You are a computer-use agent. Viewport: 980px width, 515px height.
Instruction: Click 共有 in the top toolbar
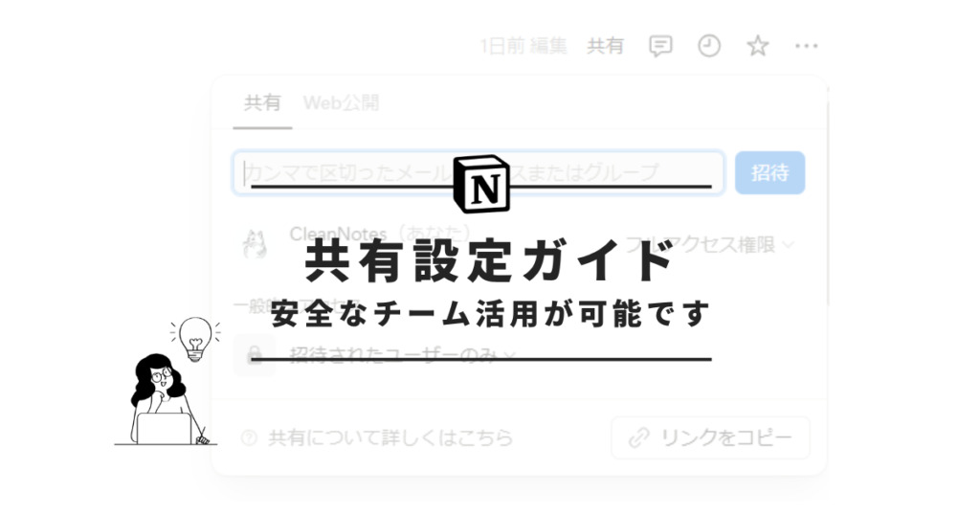(x=605, y=46)
